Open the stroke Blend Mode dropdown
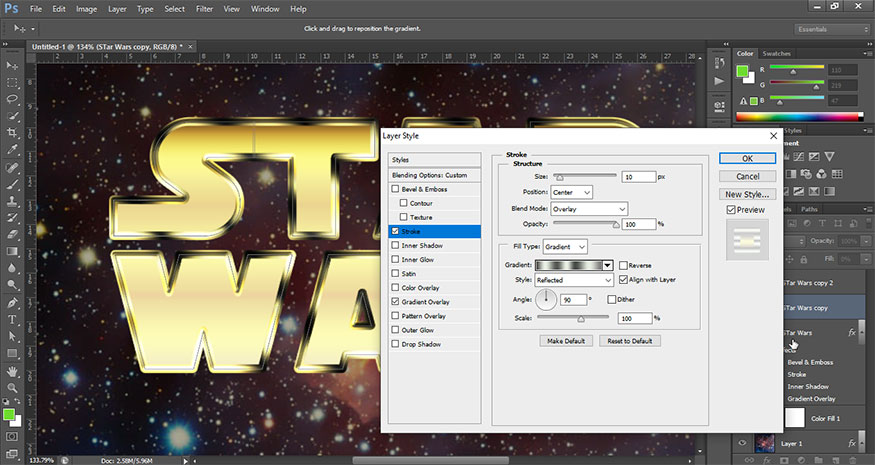This screenshot has width=875, height=465. click(x=589, y=209)
